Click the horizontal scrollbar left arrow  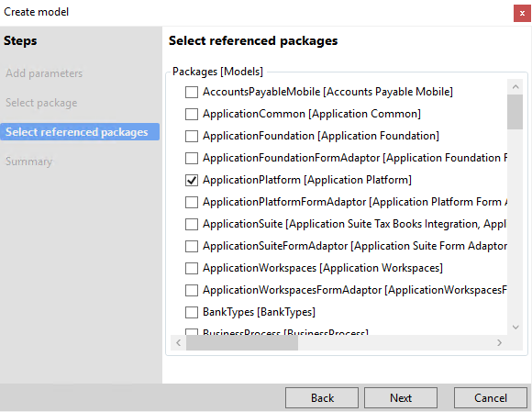pos(179,343)
